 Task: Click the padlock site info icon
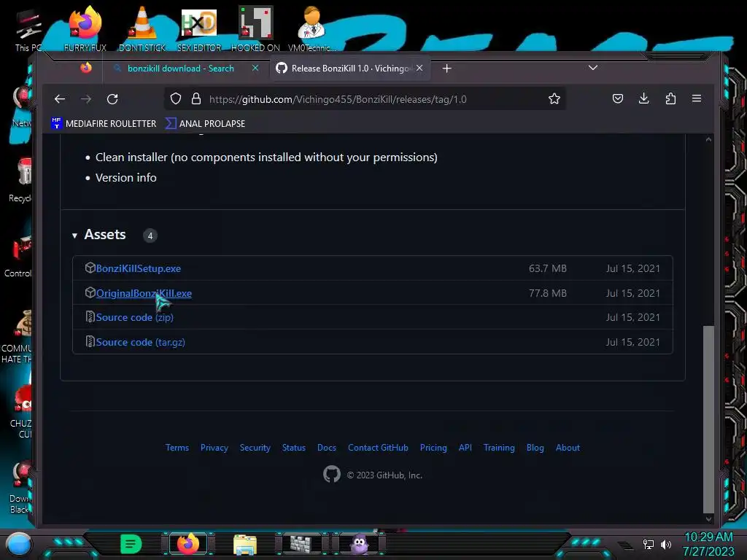pos(196,99)
